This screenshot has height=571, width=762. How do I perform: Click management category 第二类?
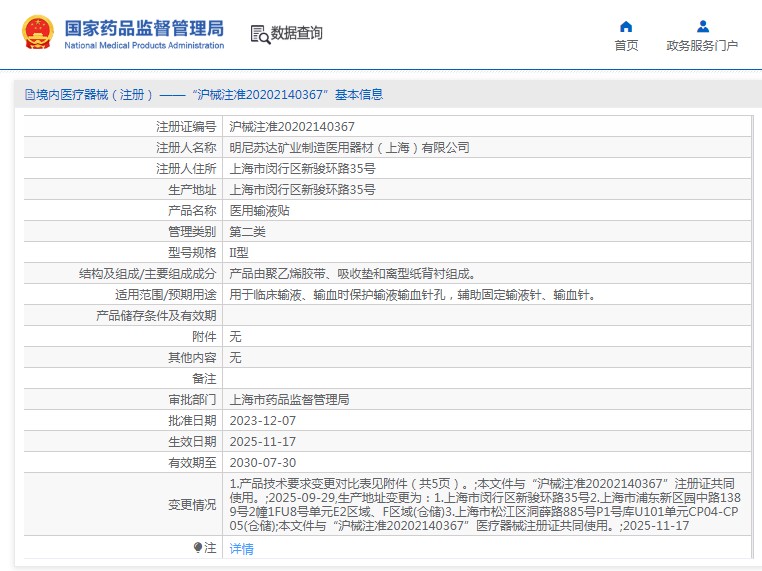[247, 231]
